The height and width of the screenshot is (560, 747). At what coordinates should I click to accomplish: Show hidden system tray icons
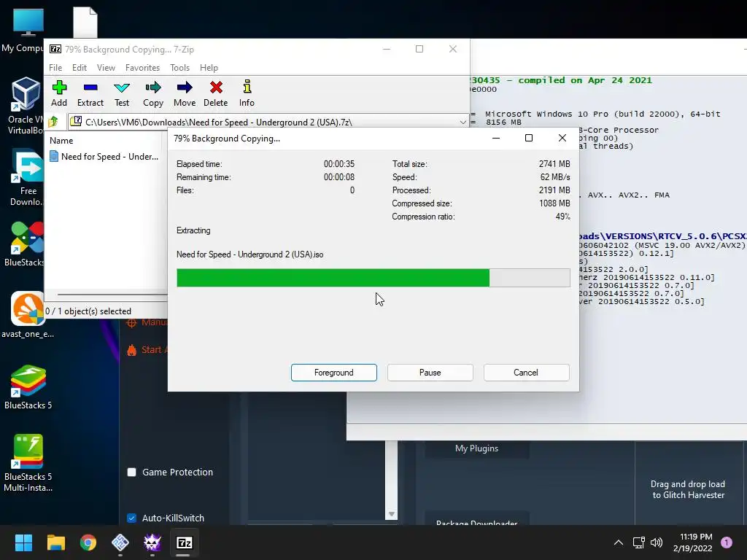pos(619,542)
